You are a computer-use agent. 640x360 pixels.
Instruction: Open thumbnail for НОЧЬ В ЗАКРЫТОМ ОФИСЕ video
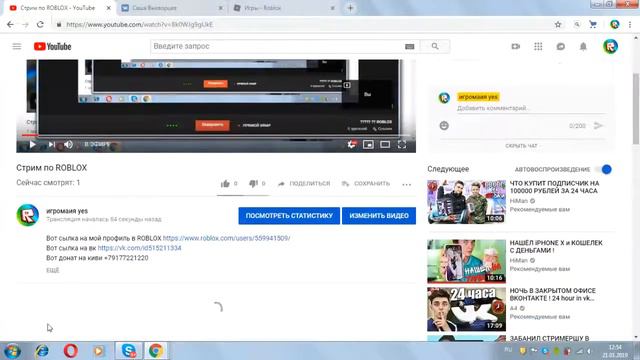click(x=466, y=309)
